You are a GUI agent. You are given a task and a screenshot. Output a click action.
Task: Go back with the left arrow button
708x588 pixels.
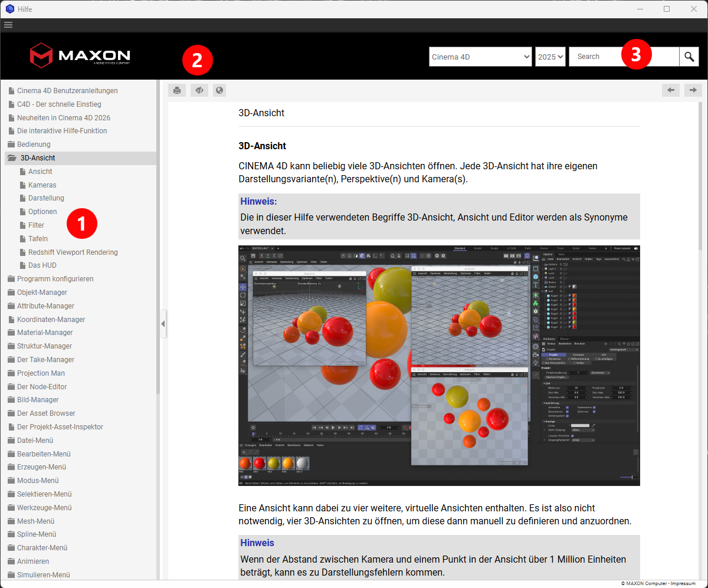pyautogui.click(x=670, y=90)
